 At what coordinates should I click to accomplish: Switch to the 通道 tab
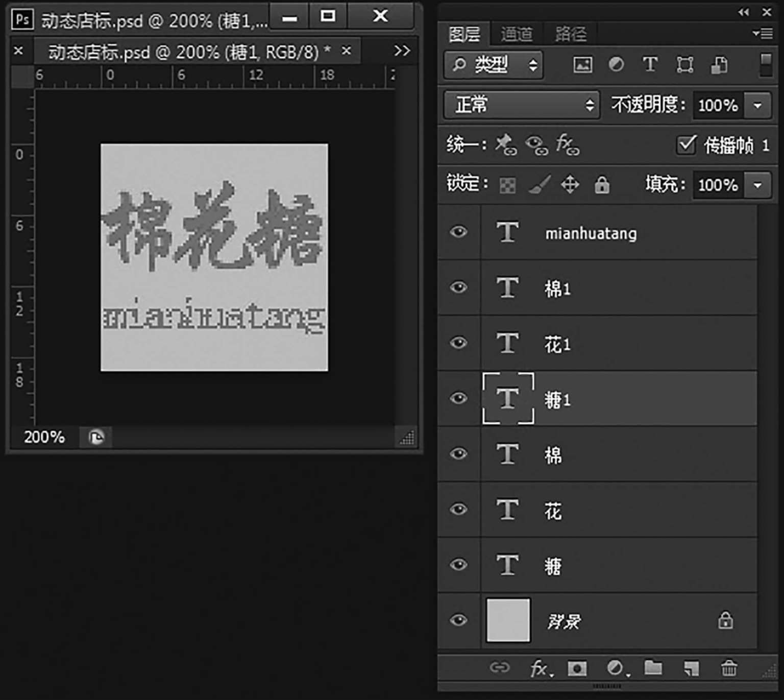516,34
